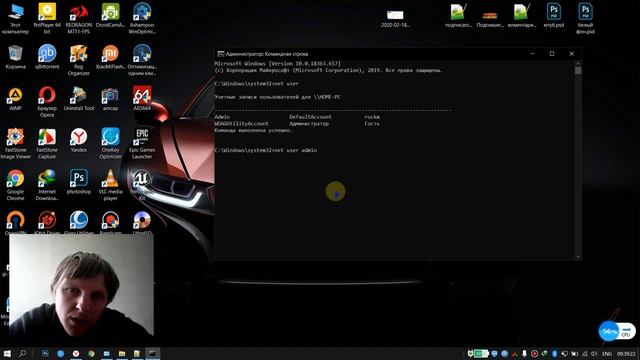Select the Корзина recycle bin icon

[x=16, y=57]
